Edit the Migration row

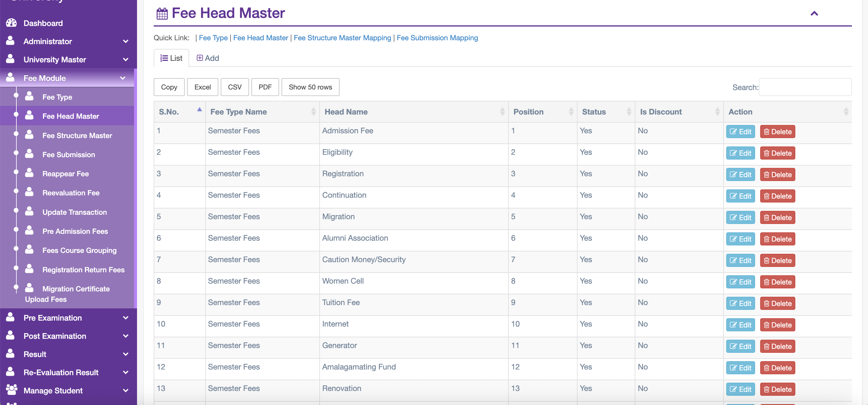point(741,218)
